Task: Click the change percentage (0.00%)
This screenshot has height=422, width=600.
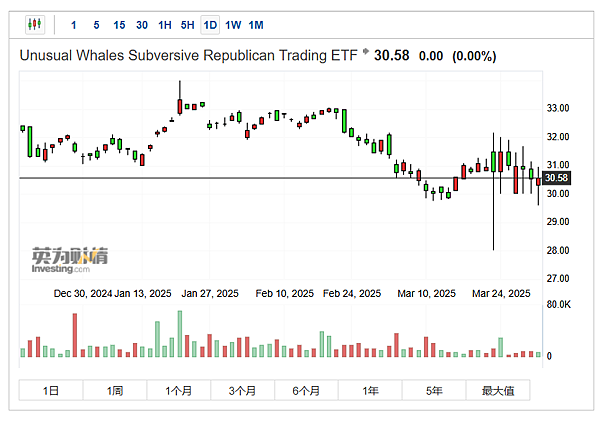Action: tap(474, 56)
